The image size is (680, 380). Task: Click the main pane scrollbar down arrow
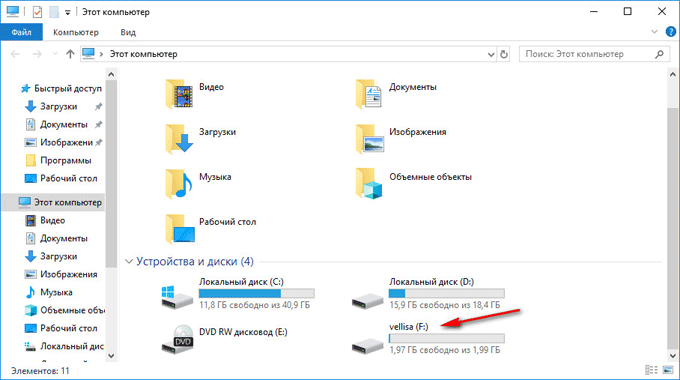(x=673, y=356)
